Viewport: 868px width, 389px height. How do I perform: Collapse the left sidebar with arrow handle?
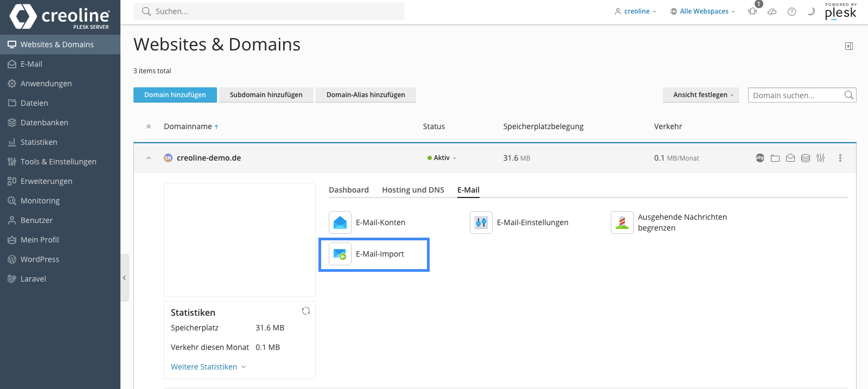124,278
